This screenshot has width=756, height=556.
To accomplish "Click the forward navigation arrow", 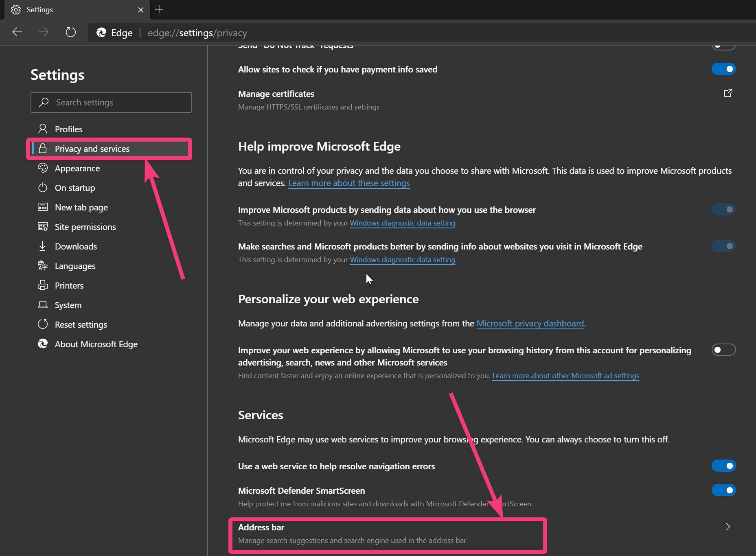I will 44,32.
